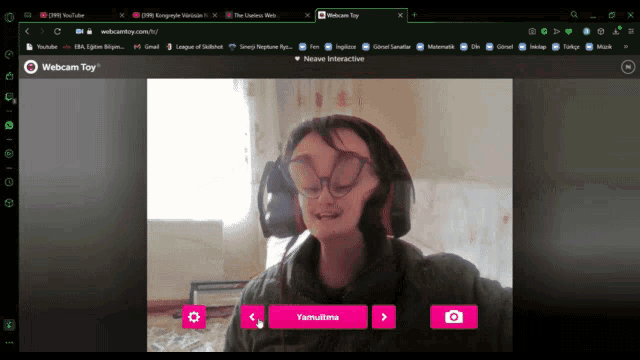Open the Fen bookmark
640x360 pixels.
(309, 47)
